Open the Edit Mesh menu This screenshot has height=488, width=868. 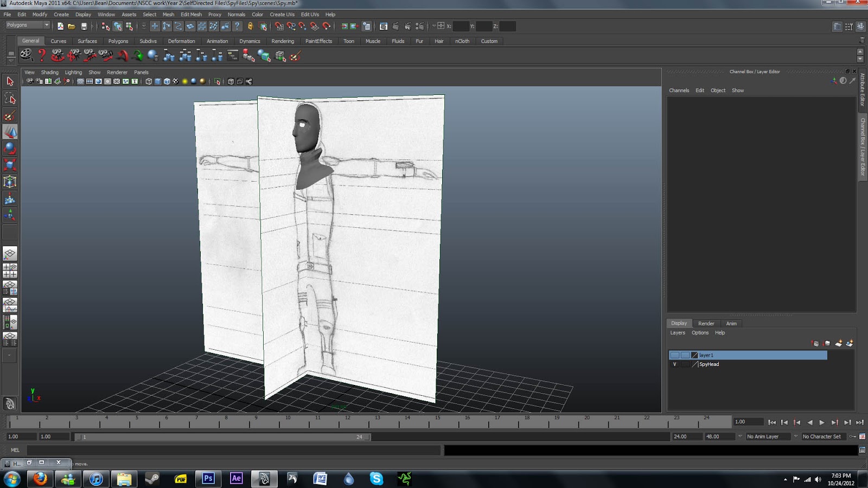(x=191, y=15)
